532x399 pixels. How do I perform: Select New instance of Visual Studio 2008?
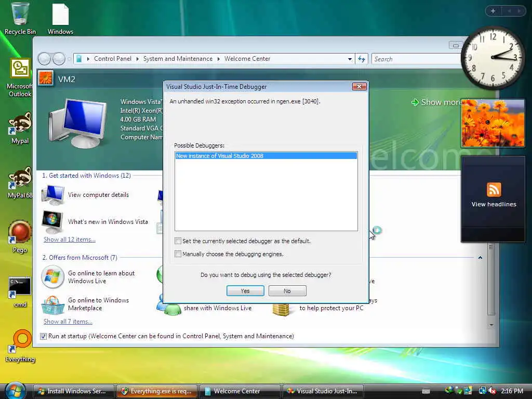point(266,156)
